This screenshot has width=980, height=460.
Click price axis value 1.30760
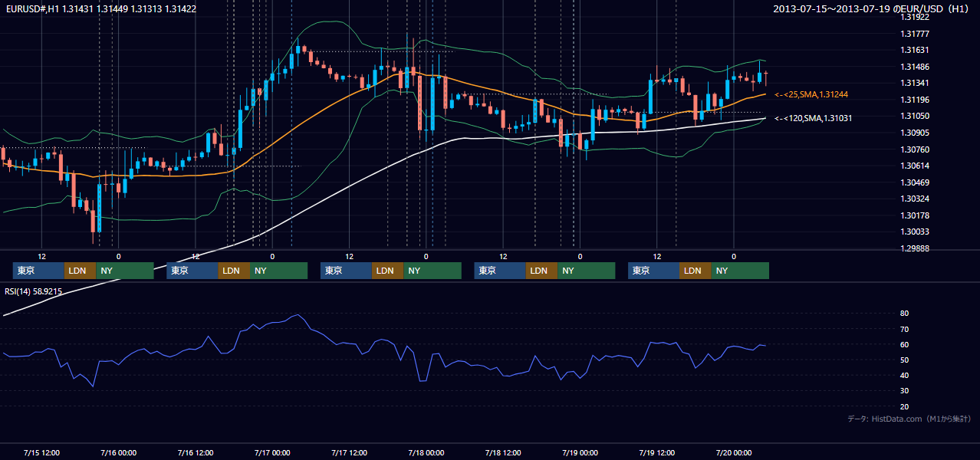(x=916, y=149)
